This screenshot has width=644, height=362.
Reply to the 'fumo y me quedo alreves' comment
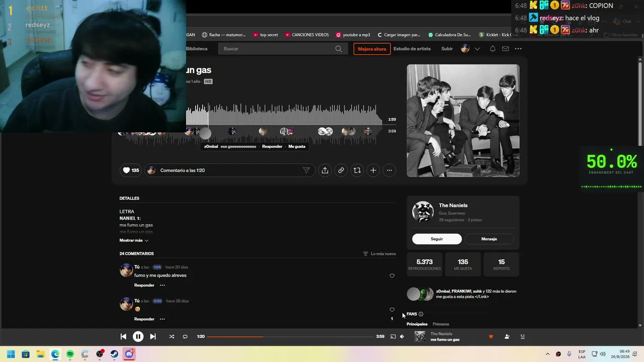coord(144,286)
